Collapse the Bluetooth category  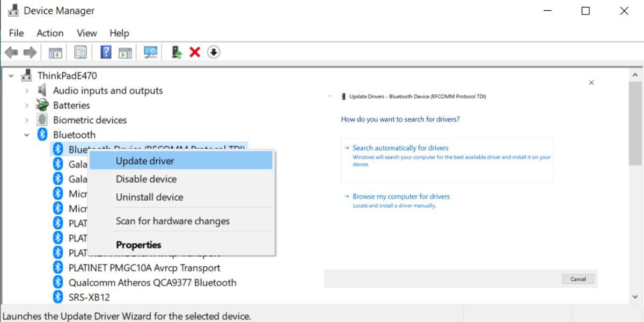click(27, 135)
